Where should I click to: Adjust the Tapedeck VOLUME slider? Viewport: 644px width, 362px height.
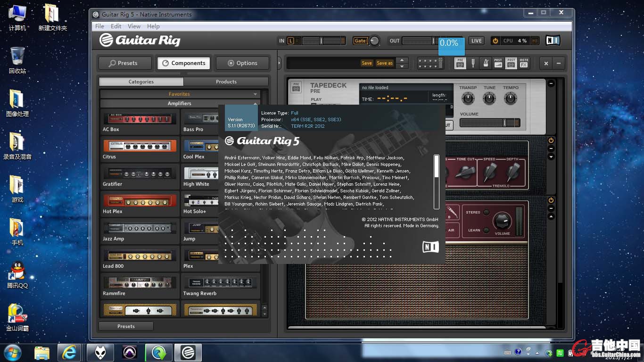pyautogui.click(x=504, y=123)
